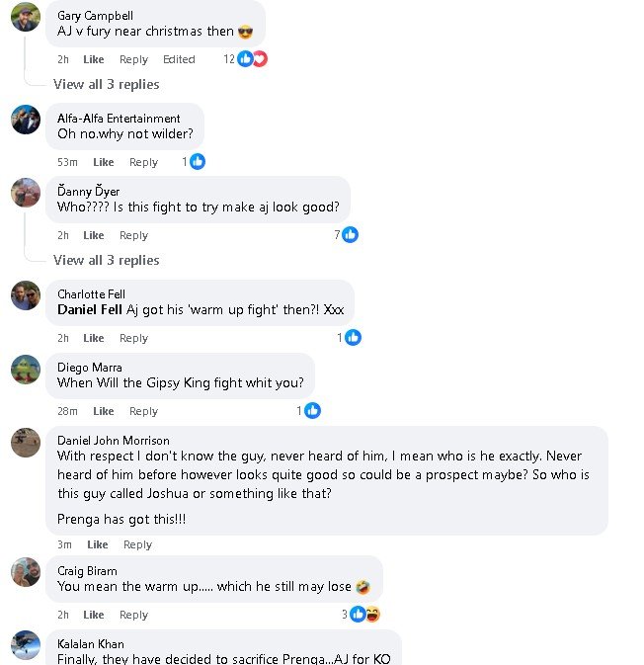Open Charlotte Fell's profile avatar

[26, 294]
